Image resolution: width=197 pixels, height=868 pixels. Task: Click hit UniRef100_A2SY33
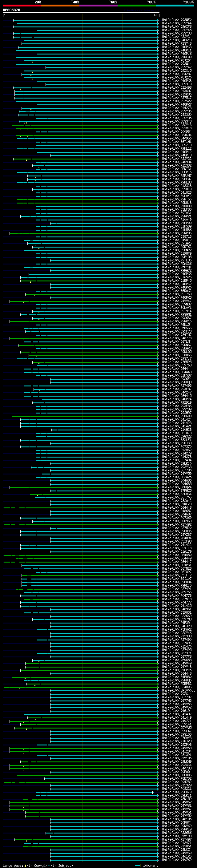176,33
